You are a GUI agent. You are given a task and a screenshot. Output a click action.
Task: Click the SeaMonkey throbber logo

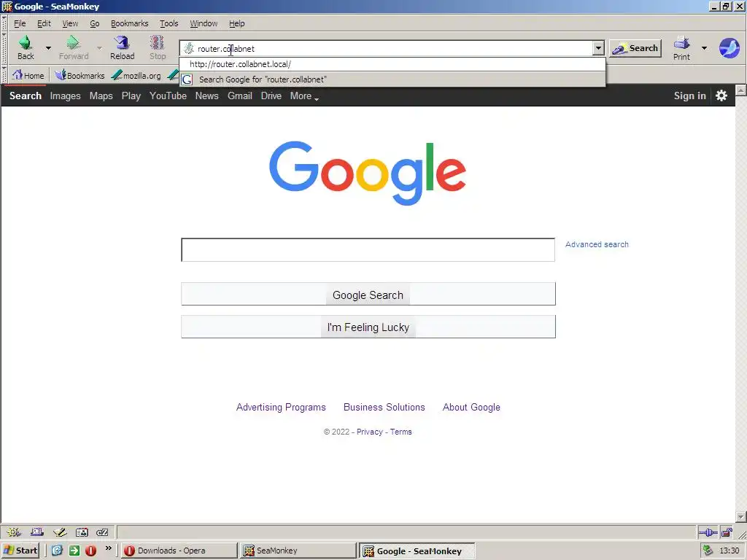729,48
